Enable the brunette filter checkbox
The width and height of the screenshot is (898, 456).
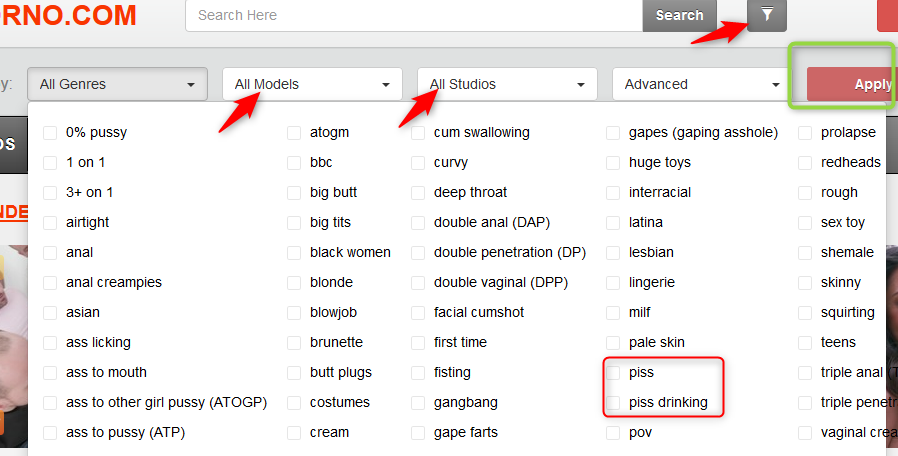pyautogui.click(x=294, y=342)
